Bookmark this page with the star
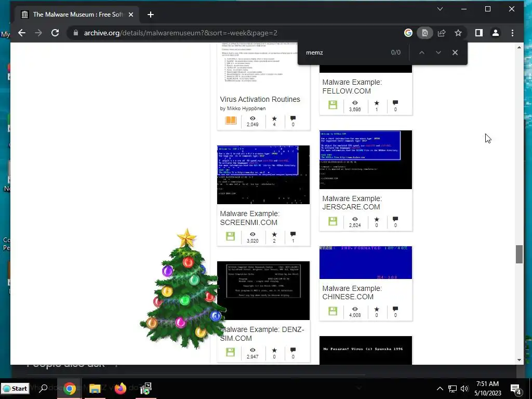 click(x=458, y=33)
